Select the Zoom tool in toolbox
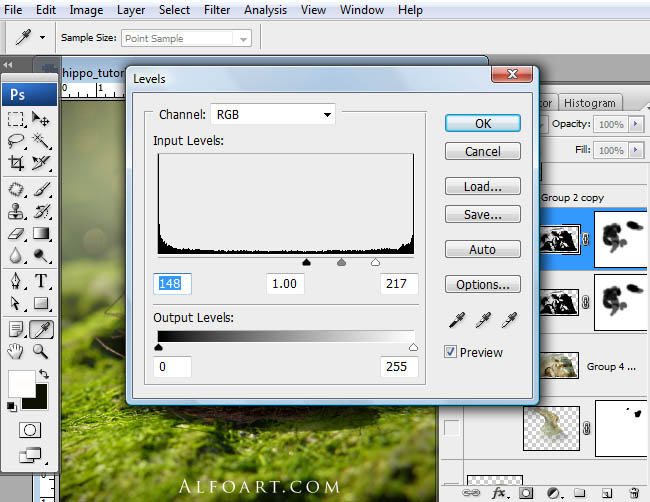650x502 pixels. [41, 351]
